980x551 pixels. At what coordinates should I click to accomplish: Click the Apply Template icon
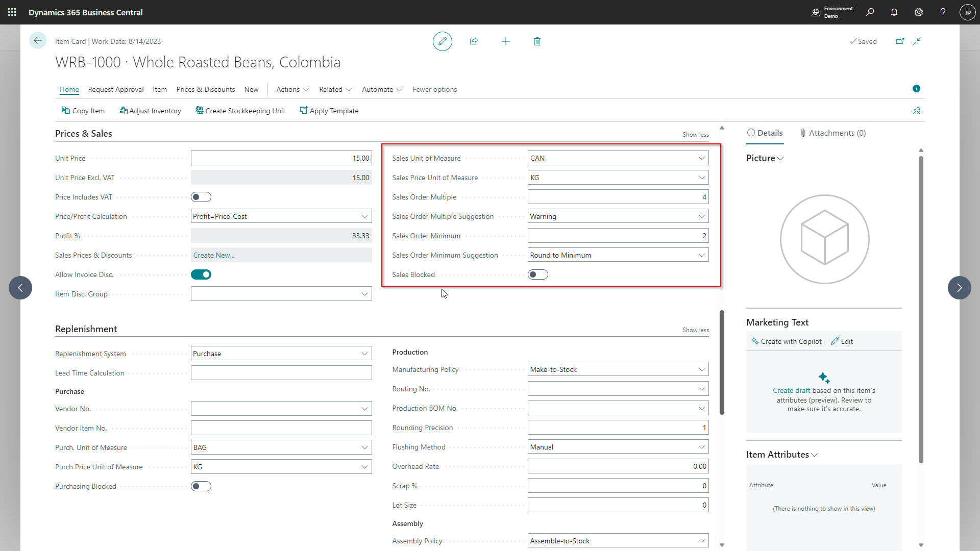304,110
